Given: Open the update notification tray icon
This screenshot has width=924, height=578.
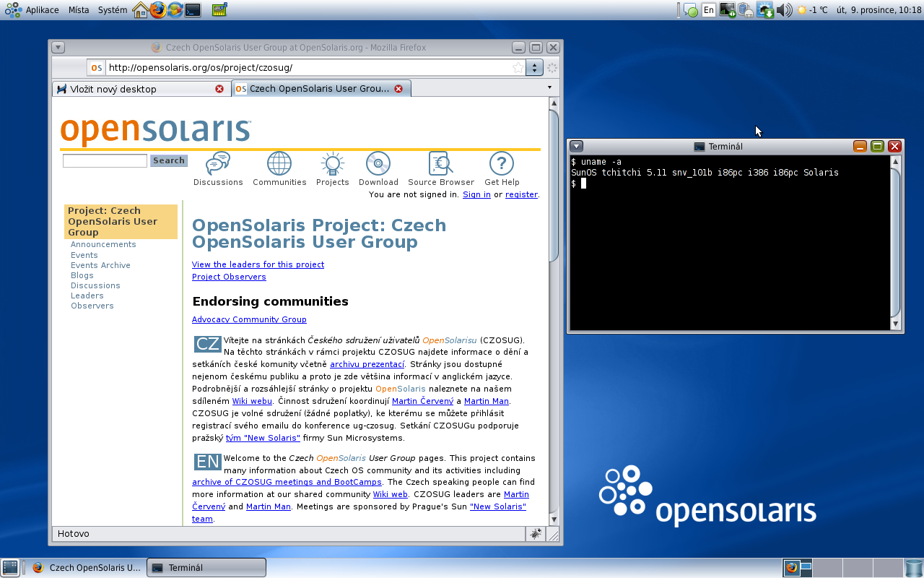Looking at the screenshot, I should (x=765, y=10).
